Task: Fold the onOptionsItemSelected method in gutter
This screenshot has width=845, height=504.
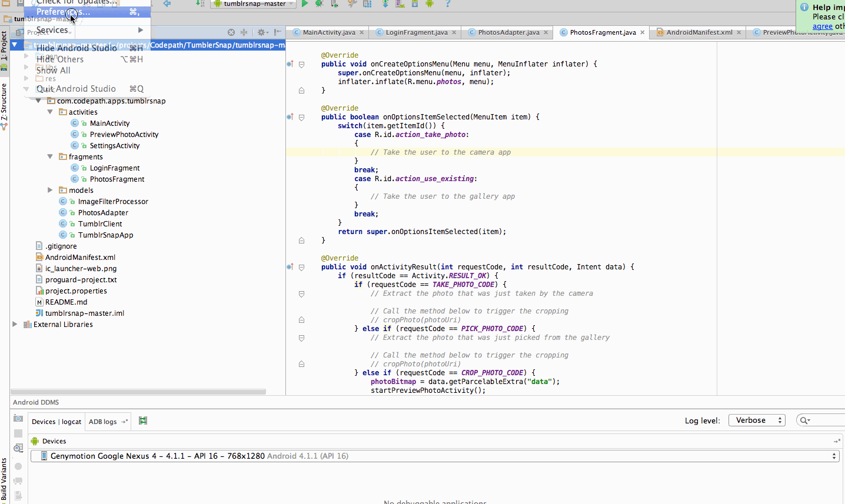Action: pyautogui.click(x=301, y=118)
